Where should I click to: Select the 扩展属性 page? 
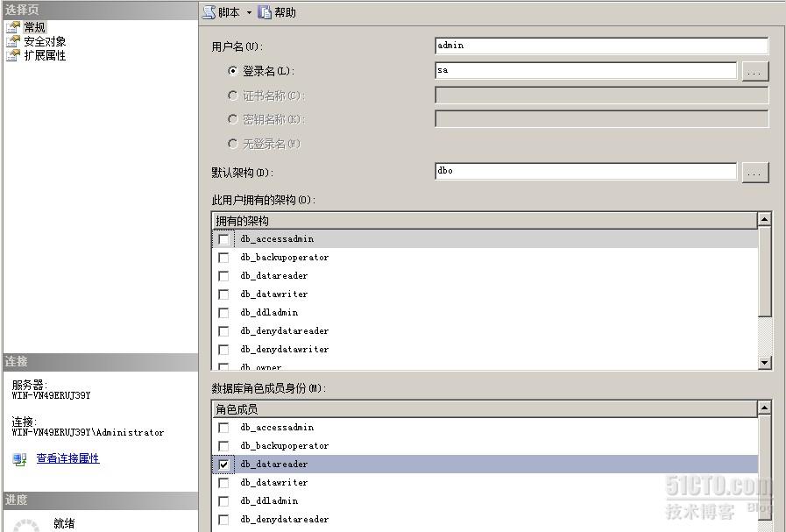tap(45, 55)
